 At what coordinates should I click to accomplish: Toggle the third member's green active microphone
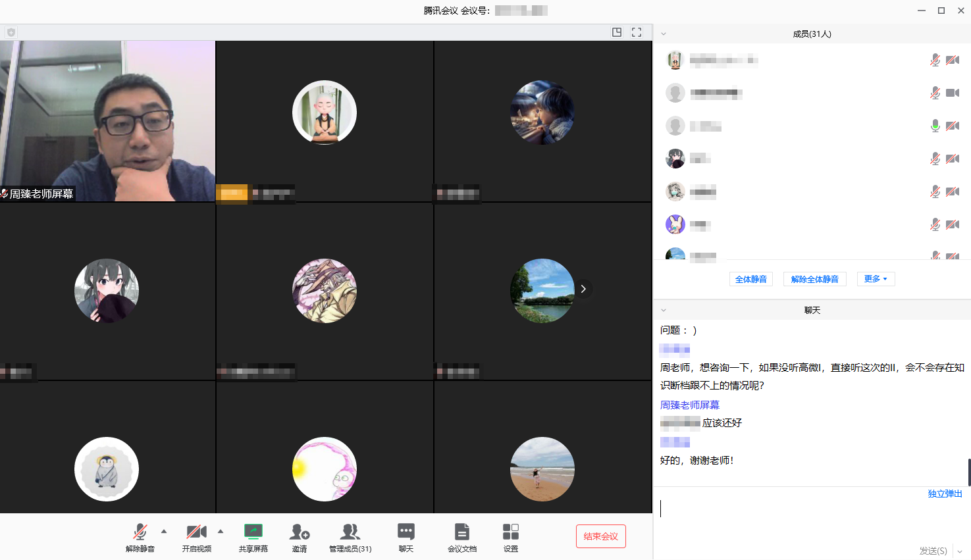click(935, 125)
